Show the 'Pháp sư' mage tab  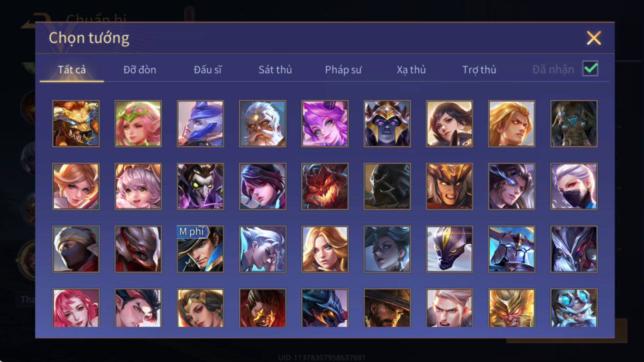click(343, 70)
